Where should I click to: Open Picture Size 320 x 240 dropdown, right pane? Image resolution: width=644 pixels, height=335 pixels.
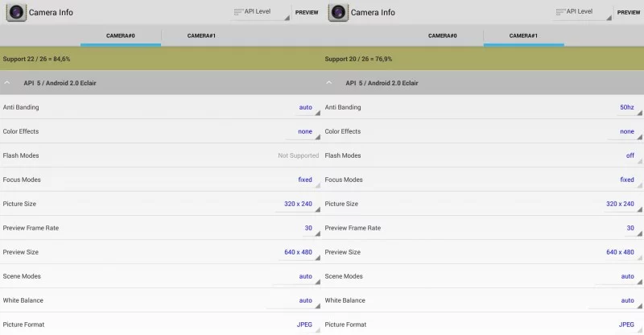click(x=622, y=205)
